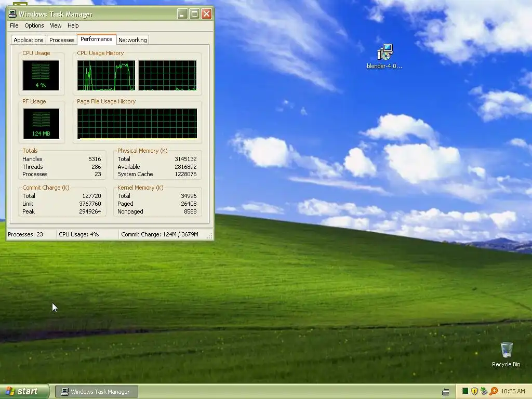Image resolution: width=532 pixels, height=399 pixels.
Task: Click status bar text 'CPU Usage: 4%'
Action: (x=79, y=234)
